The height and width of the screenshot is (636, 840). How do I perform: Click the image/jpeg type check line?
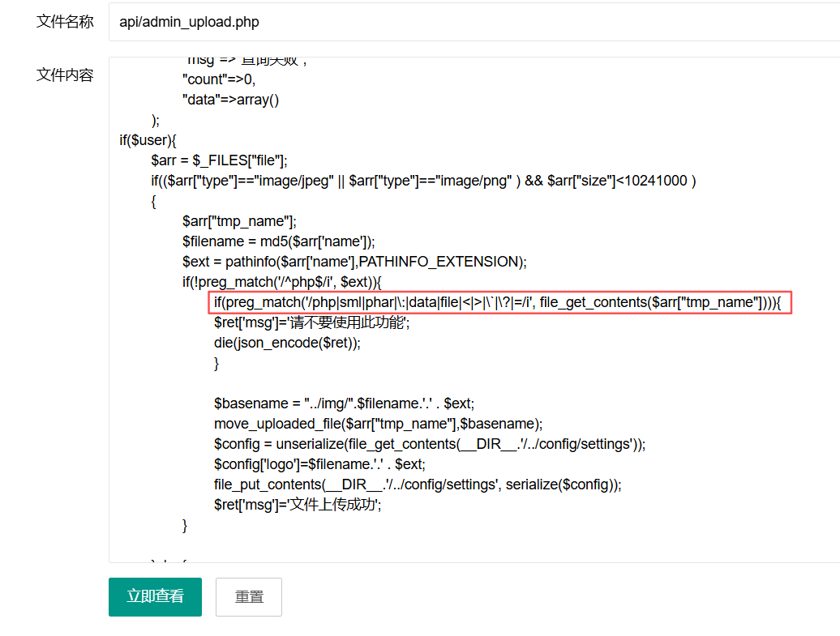(423, 181)
